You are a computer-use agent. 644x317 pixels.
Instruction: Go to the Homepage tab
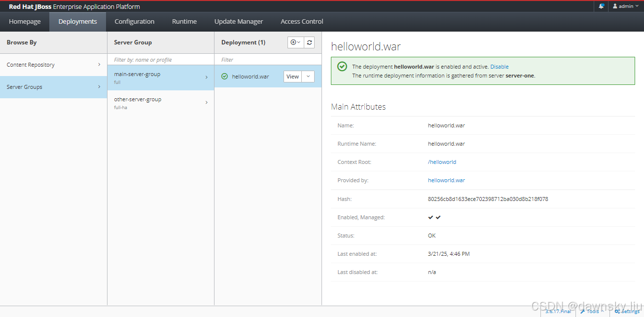(x=25, y=22)
